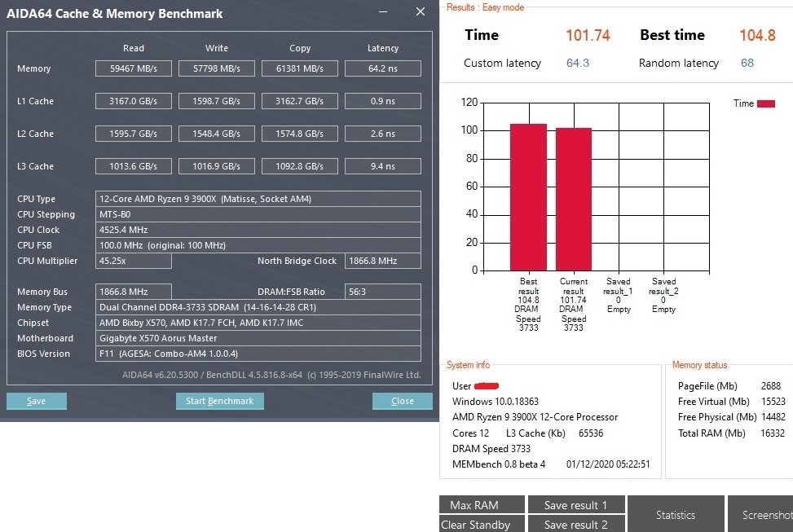
Task: Select L3 Cache Write 1016.9 GB/s
Action: click(x=217, y=166)
